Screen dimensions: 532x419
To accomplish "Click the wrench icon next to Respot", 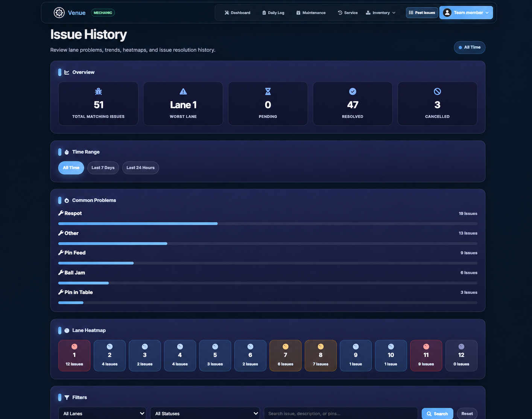I will [61, 213].
